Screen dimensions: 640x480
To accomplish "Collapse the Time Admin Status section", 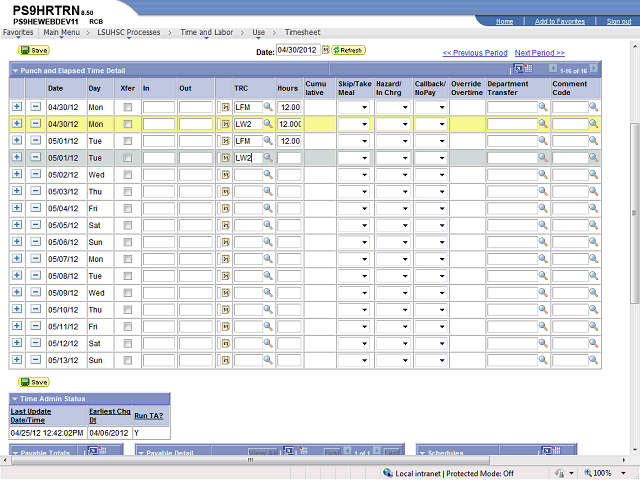I will click(x=15, y=399).
